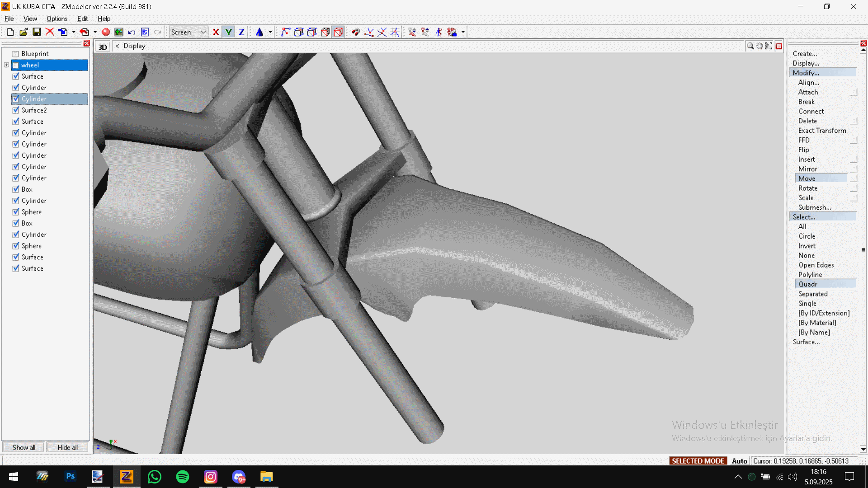Toggle the Z axis constraint

pos(241,32)
